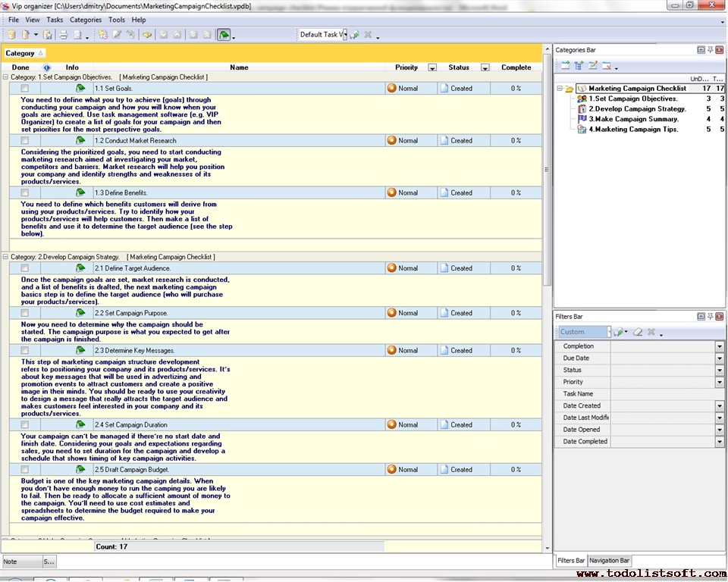728x582 pixels.
Task: Click the add subcategory icon in Categories Bar
Action: coord(579,66)
